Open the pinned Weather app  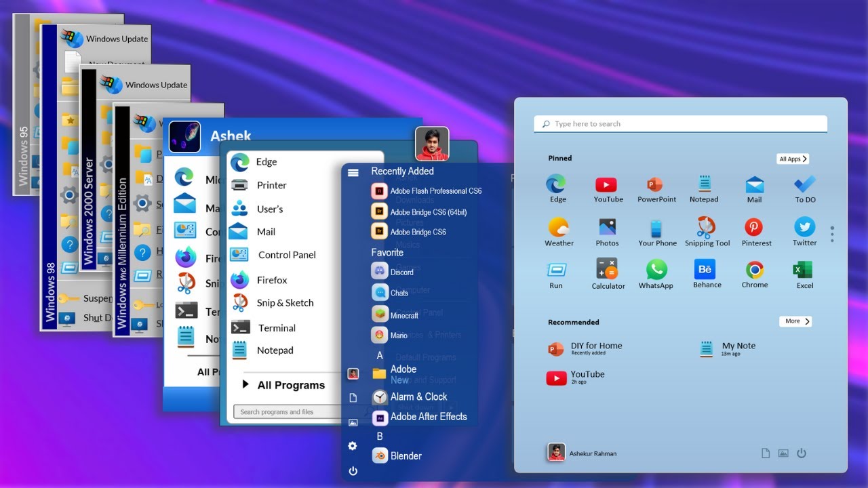click(x=559, y=232)
